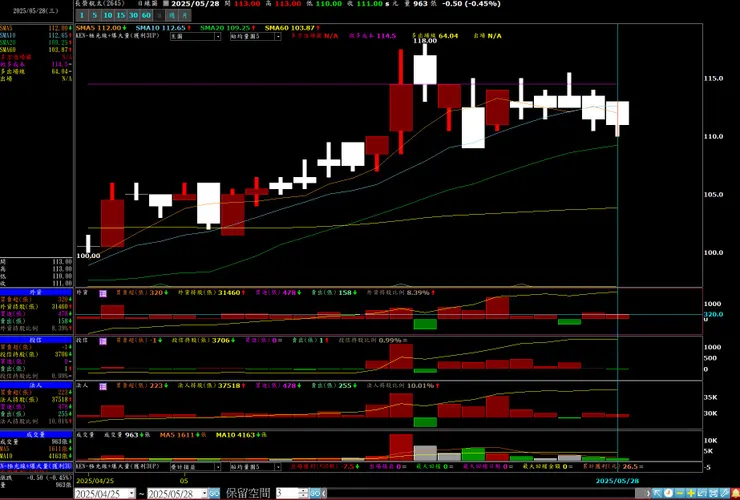Click the 外資 blue header in left panel

[x=36, y=293]
